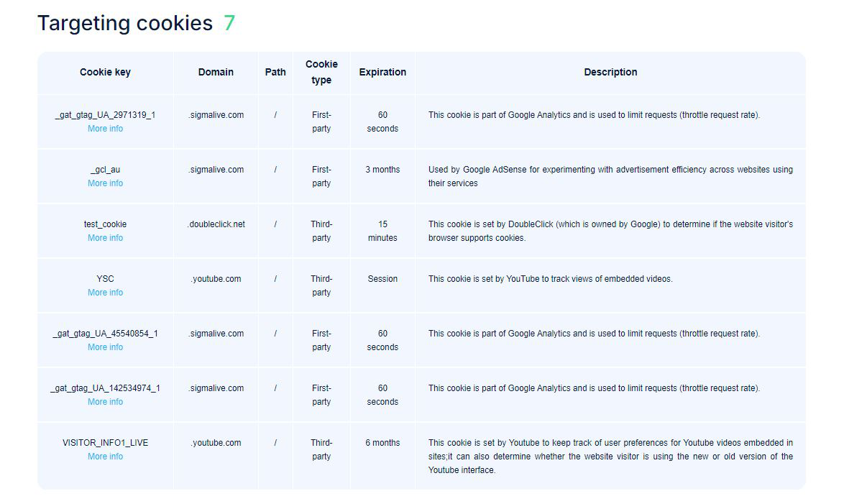
Task: Click the 6 months expiration cell
Action: click(382, 443)
